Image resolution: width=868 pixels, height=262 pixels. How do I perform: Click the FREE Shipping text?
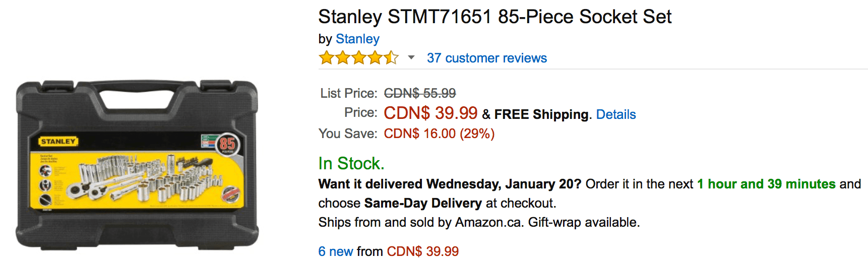pyautogui.click(x=541, y=114)
